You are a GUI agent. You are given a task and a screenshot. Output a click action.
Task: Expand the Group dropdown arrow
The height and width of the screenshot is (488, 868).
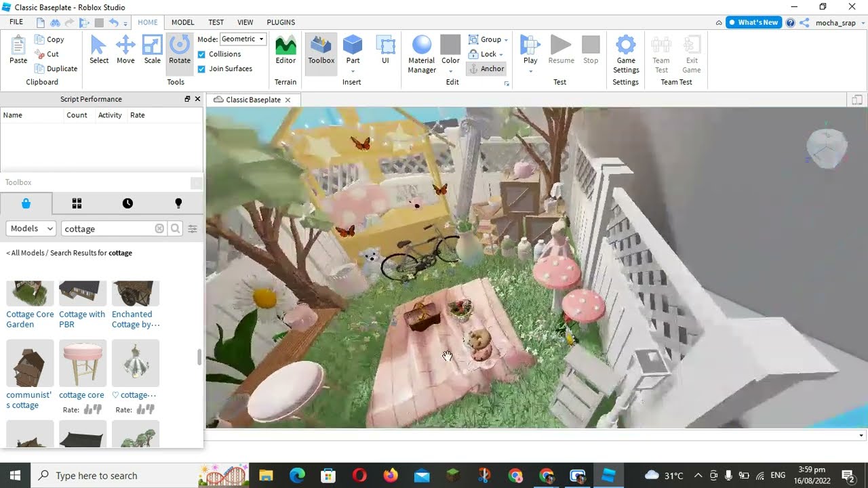507,40
